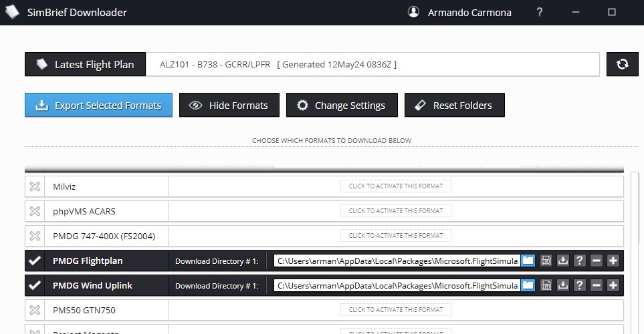
Task: Activate the phpVMS ACARS format button
Action: point(395,211)
